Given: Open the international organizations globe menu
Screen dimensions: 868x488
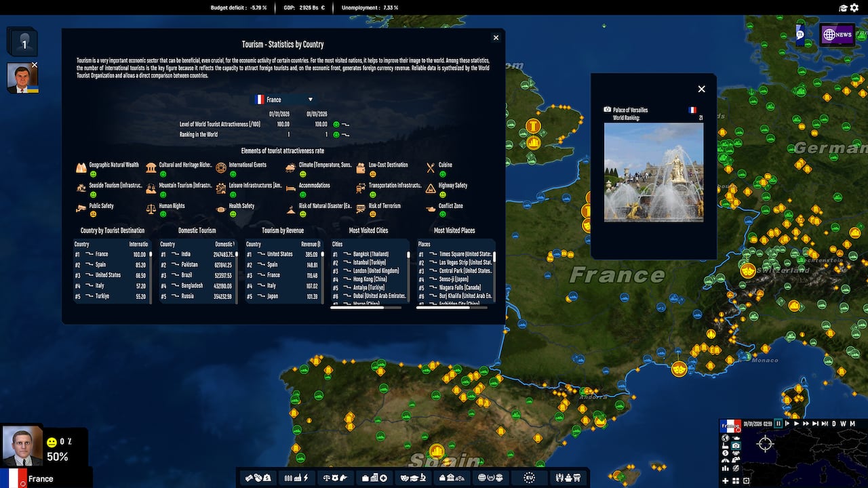Looking at the screenshot, I should (491, 477).
